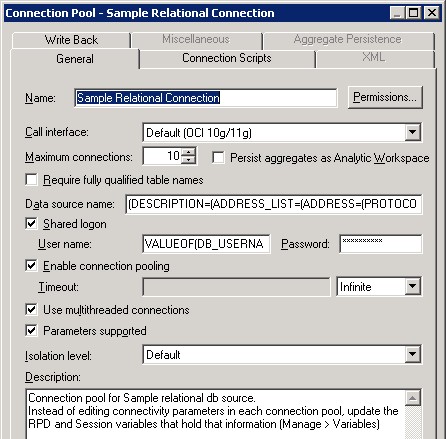Disable Enable connection pooling checkbox
This screenshot has height=439, width=446.
point(31,266)
